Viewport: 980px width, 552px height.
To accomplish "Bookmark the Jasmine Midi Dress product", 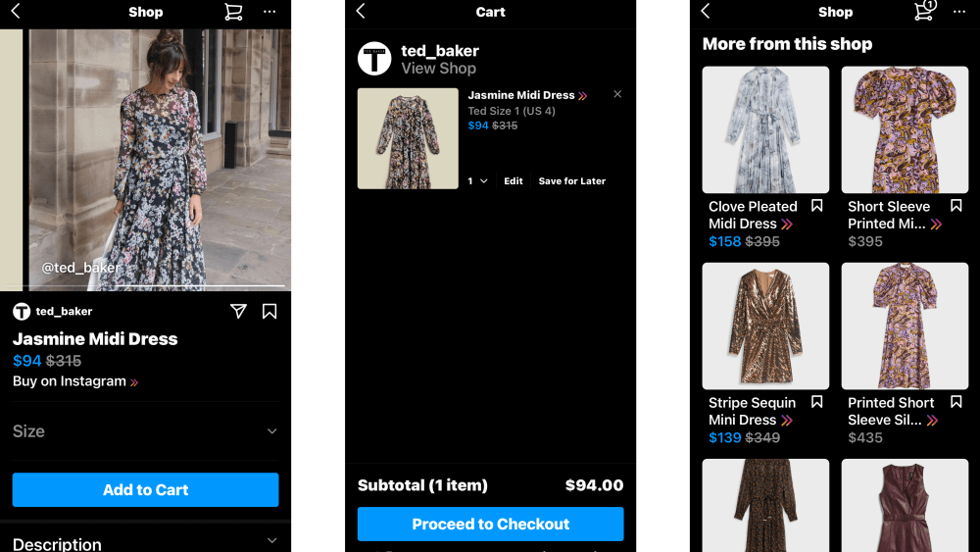I will (269, 311).
